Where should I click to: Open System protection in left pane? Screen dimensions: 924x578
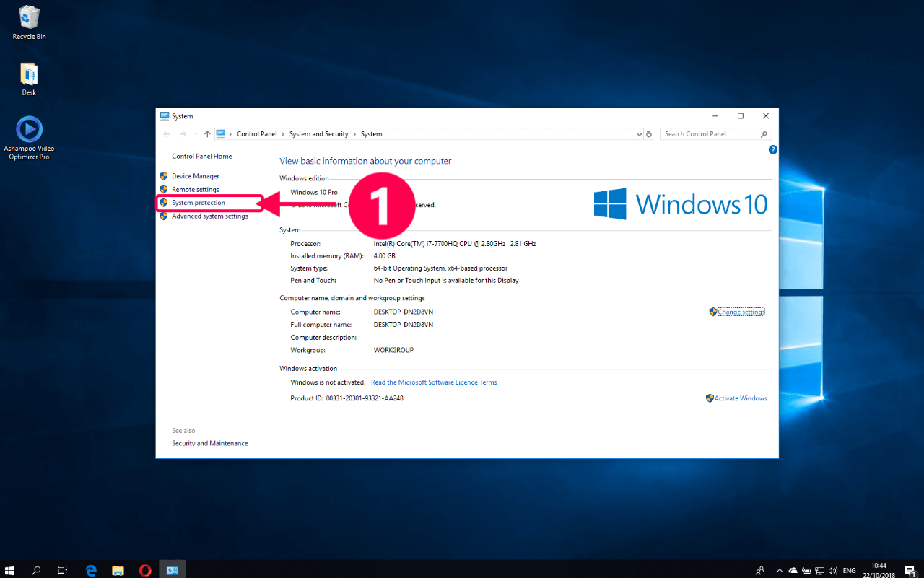point(199,203)
